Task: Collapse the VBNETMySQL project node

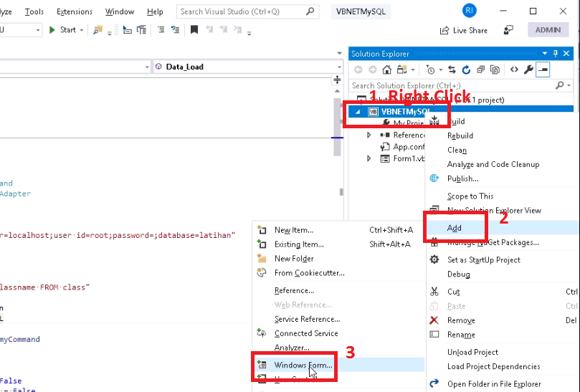Action: 358,112
